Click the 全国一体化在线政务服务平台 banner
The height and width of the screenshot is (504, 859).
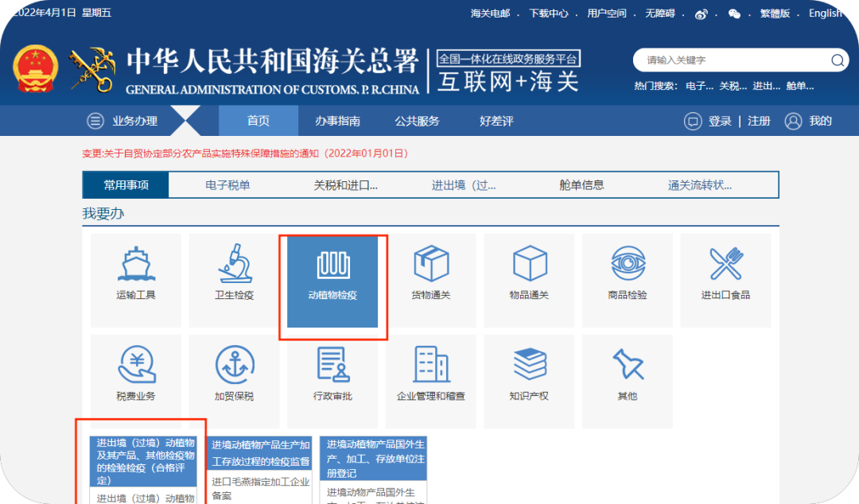tap(508, 59)
